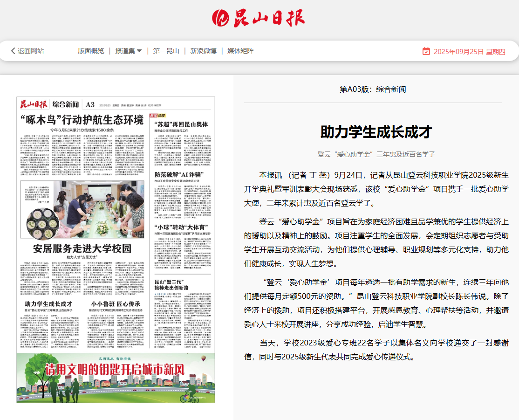This screenshot has height=420, width=519.
Task: Open the 第一昆山 link
Action: point(166,51)
